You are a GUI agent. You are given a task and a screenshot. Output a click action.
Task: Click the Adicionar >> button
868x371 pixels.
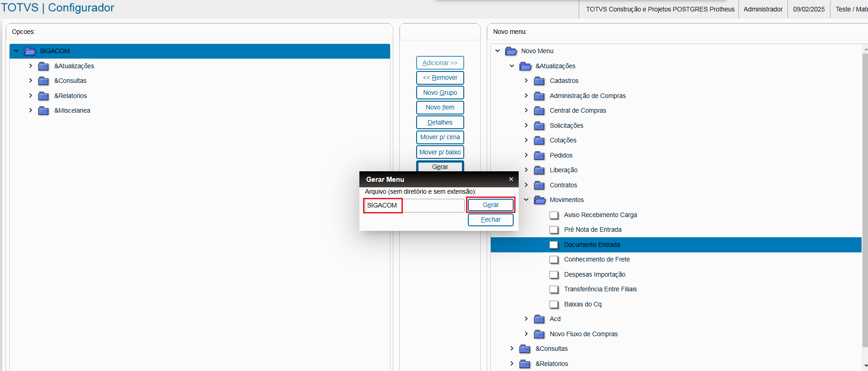pos(440,63)
